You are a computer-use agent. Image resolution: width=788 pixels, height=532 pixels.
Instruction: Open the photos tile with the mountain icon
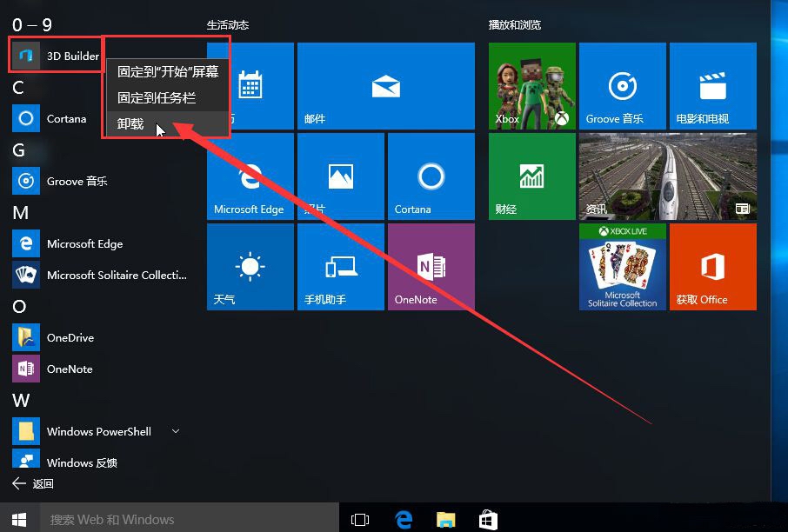(x=341, y=176)
